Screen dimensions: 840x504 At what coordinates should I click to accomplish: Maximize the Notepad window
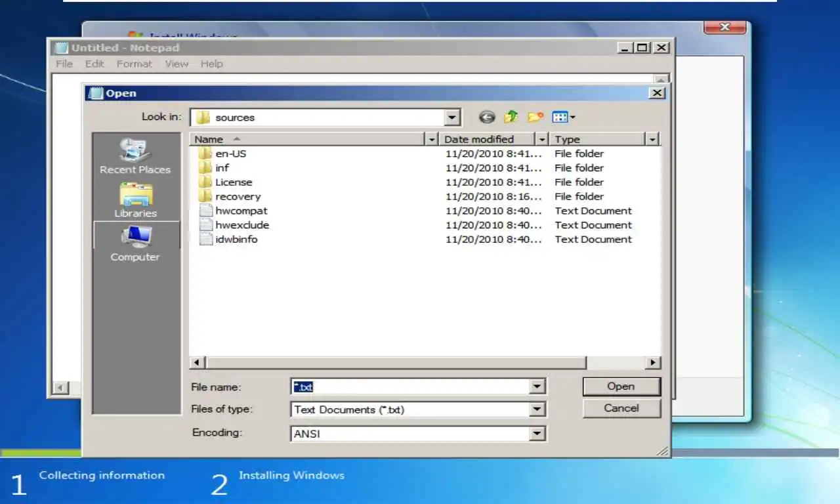(x=642, y=48)
